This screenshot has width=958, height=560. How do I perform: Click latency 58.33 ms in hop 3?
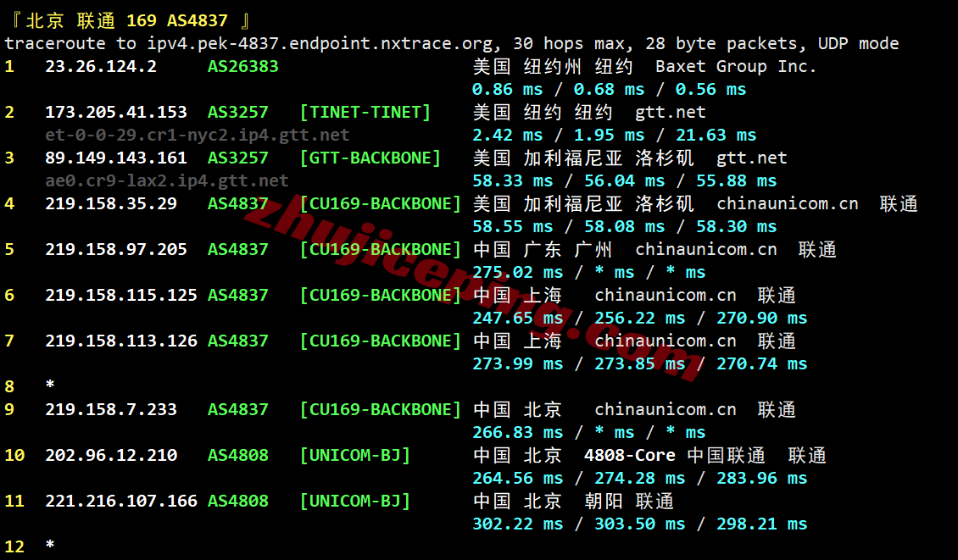[x=512, y=181]
